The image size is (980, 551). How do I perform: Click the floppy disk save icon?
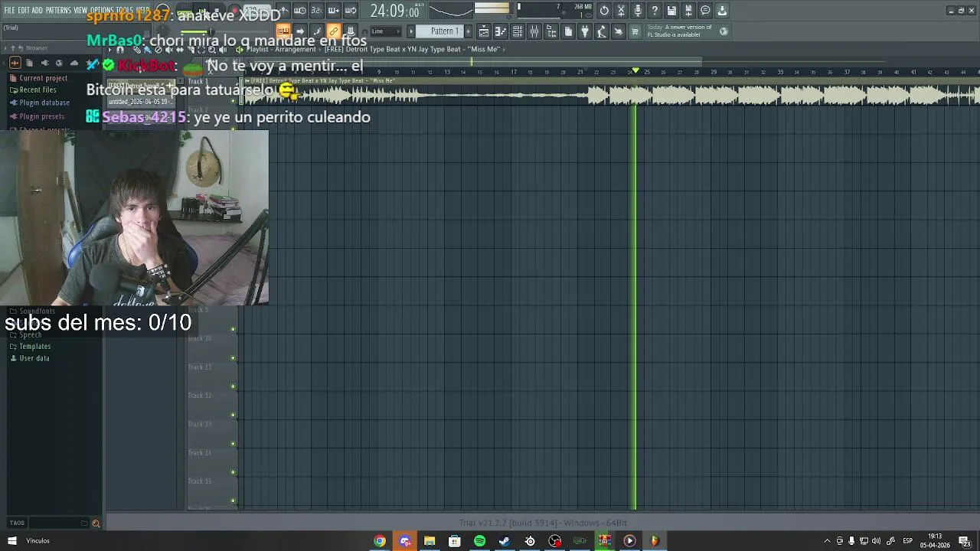click(x=671, y=11)
